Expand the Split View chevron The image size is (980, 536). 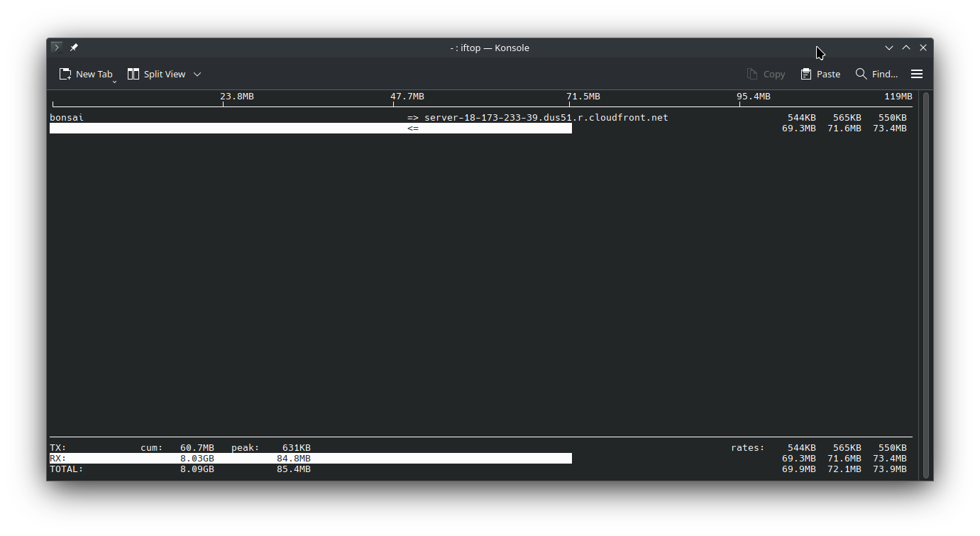(197, 74)
